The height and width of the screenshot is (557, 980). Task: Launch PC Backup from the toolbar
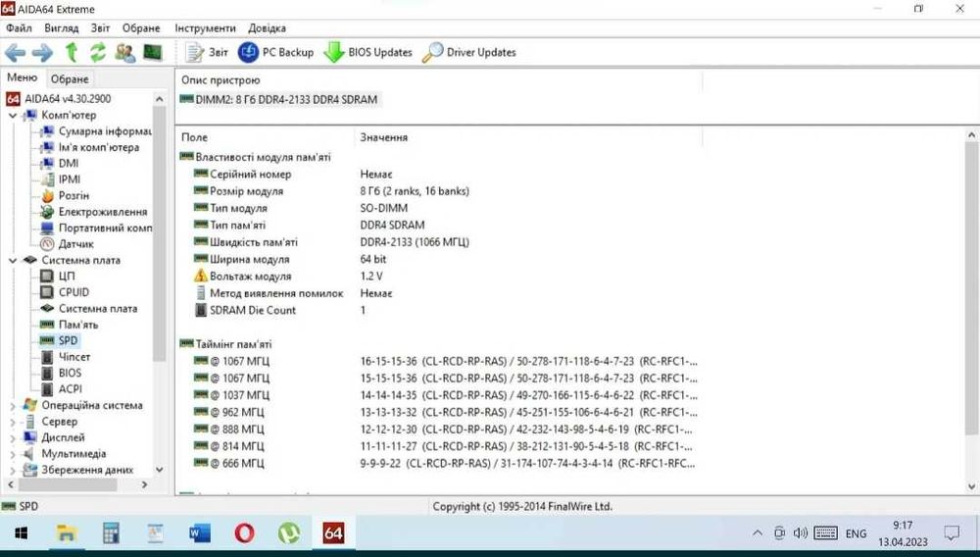coord(275,53)
